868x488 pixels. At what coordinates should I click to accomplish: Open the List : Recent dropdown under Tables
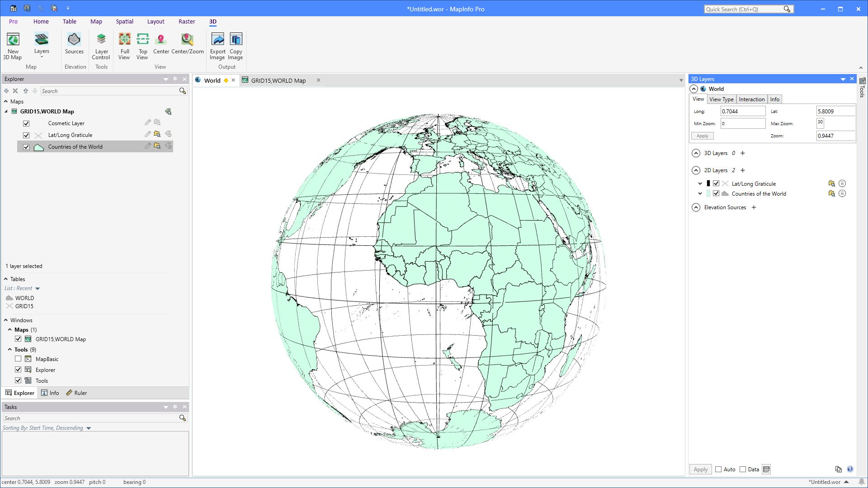click(x=37, y=288)
